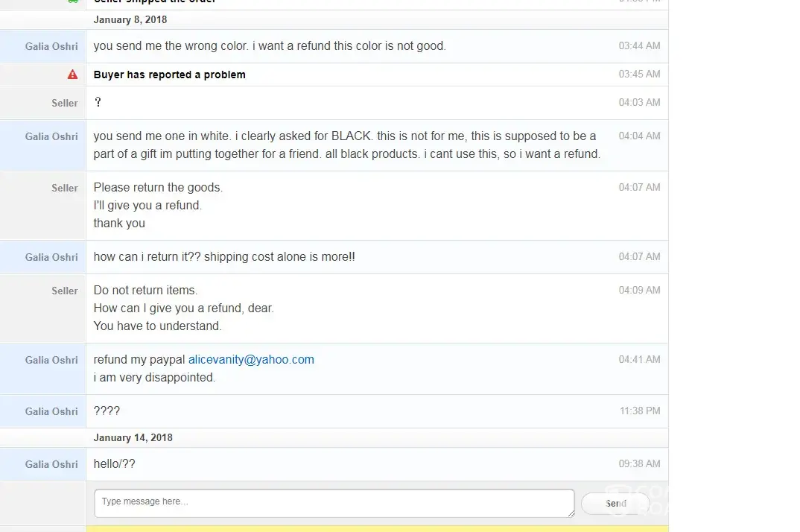Image resolution: width=800 pixels, height=532 pixels.
Task: Click the 'wrong color' refund message
Action: [x=270, y=46]
